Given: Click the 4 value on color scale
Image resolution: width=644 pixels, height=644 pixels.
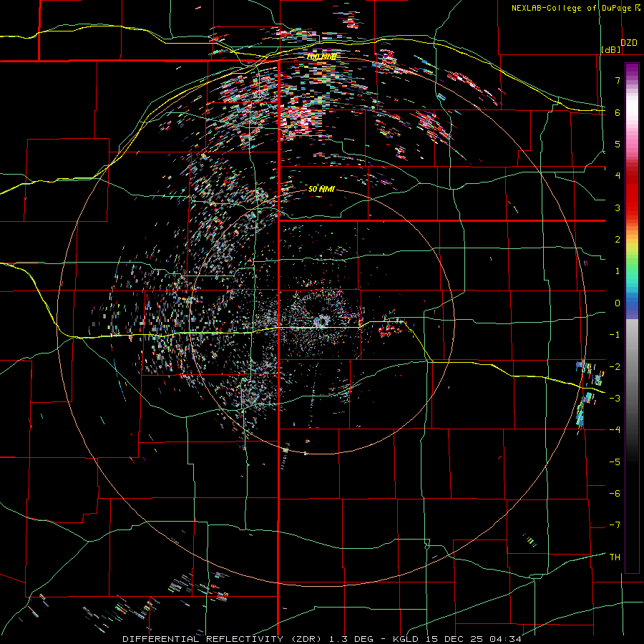Looking at the screenshot, I should 618,176.
